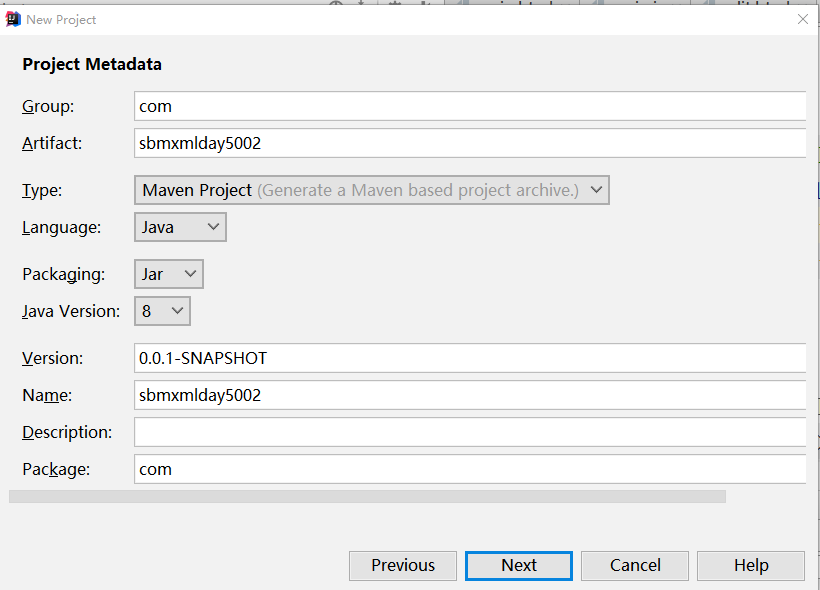The image size is (820, 590).
Task: Click the horizontal scrollbar below Package
Action: pos(367,496)
